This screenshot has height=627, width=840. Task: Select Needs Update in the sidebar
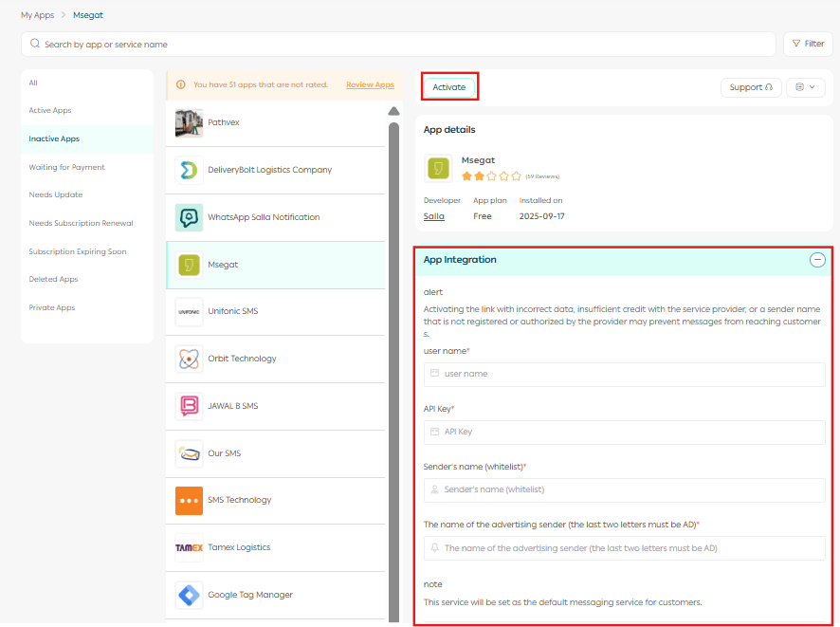click(56, 195)
